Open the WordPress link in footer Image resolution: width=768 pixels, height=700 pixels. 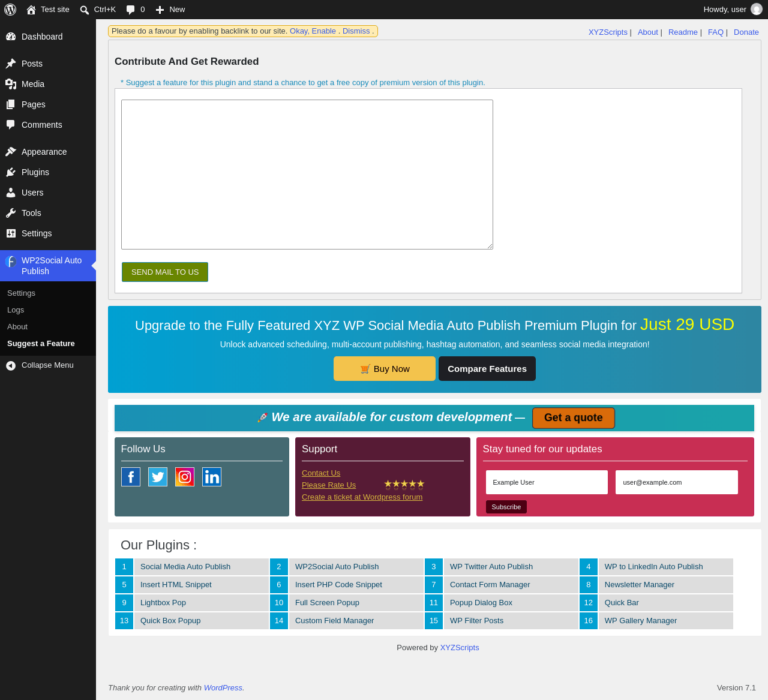223,688
